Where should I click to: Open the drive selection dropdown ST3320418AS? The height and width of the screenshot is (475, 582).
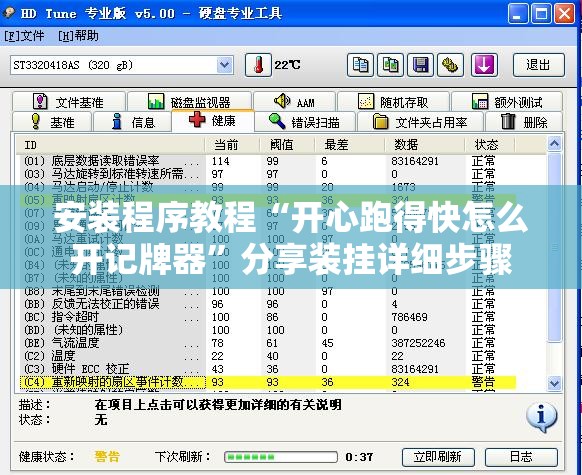[122, 65]
